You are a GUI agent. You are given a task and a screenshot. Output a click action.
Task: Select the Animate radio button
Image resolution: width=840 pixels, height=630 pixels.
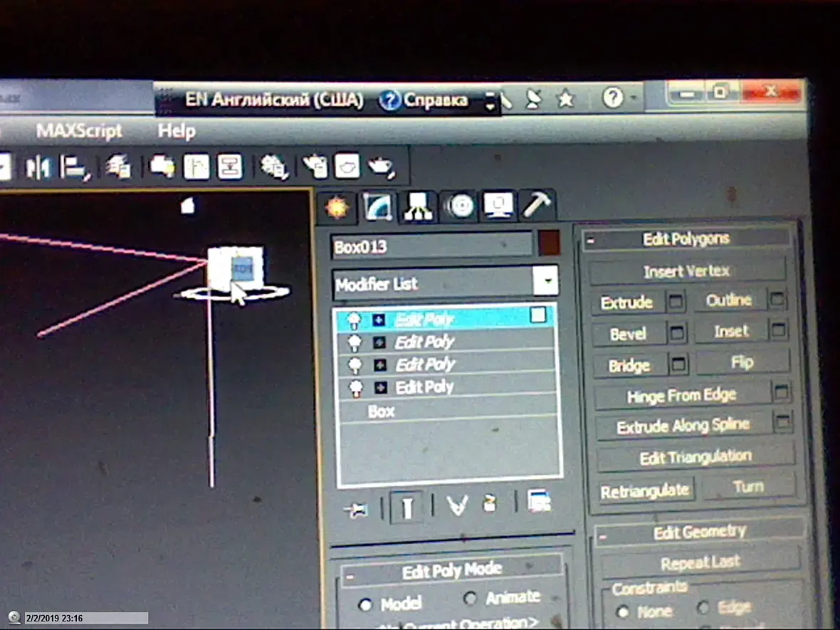pos(470,598)
